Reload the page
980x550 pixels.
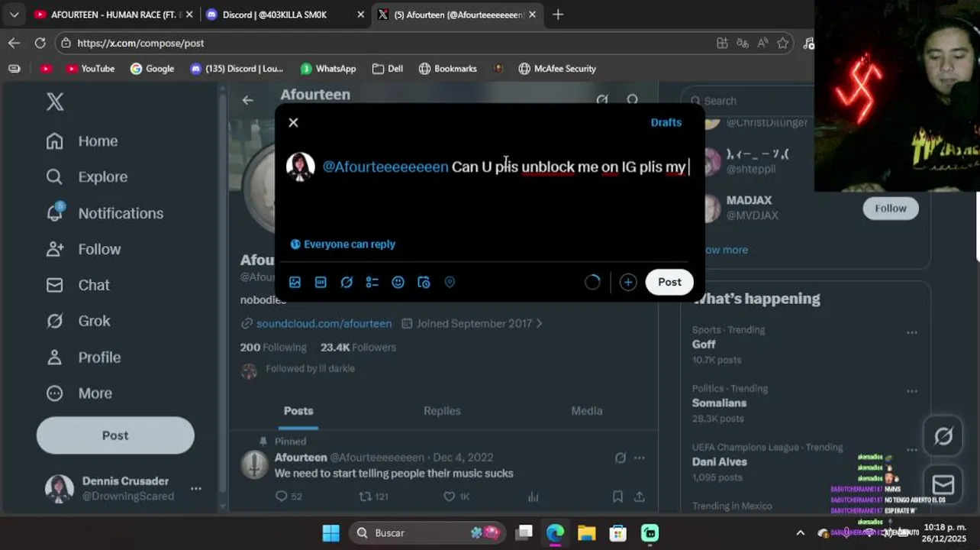tap(40, 44)
